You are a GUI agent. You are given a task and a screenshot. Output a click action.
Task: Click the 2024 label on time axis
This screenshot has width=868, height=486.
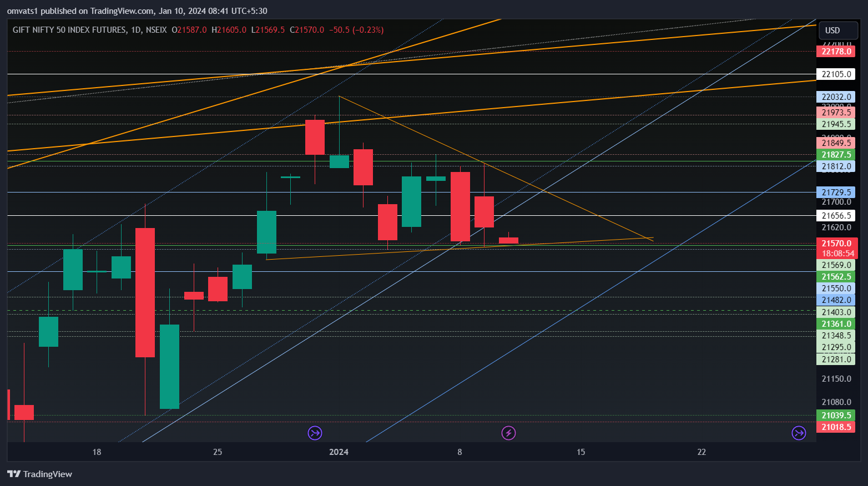pyautogui.click(x=339, y=452)
